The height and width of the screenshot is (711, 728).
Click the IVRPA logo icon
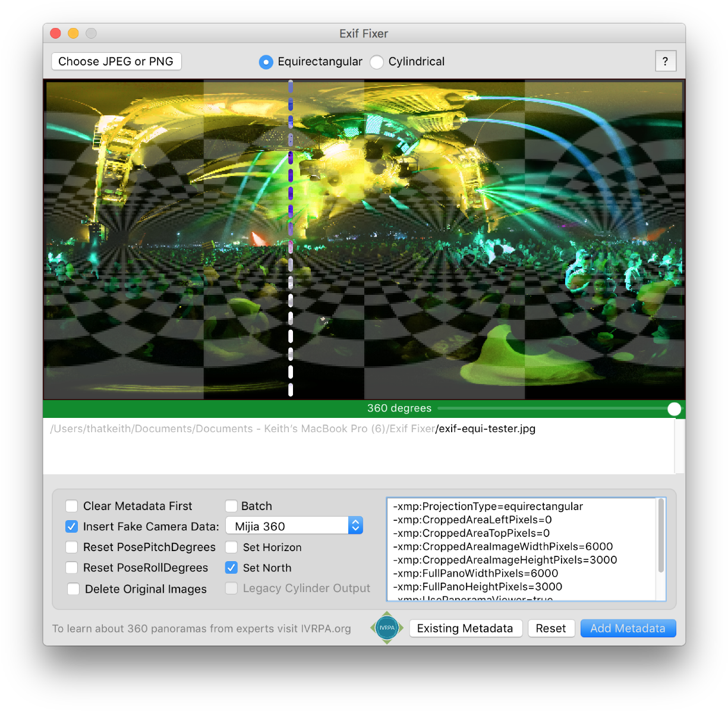click(387, 628)
